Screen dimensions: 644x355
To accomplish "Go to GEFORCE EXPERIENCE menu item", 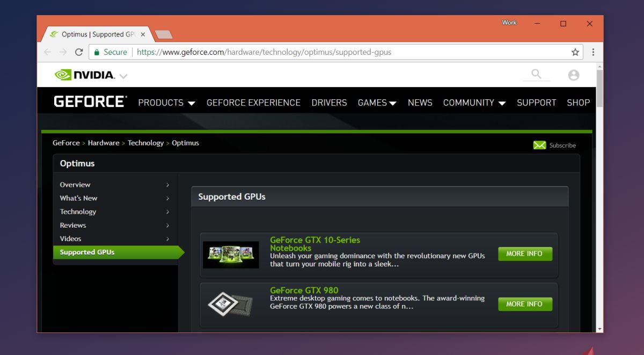I will click(253, 103).
